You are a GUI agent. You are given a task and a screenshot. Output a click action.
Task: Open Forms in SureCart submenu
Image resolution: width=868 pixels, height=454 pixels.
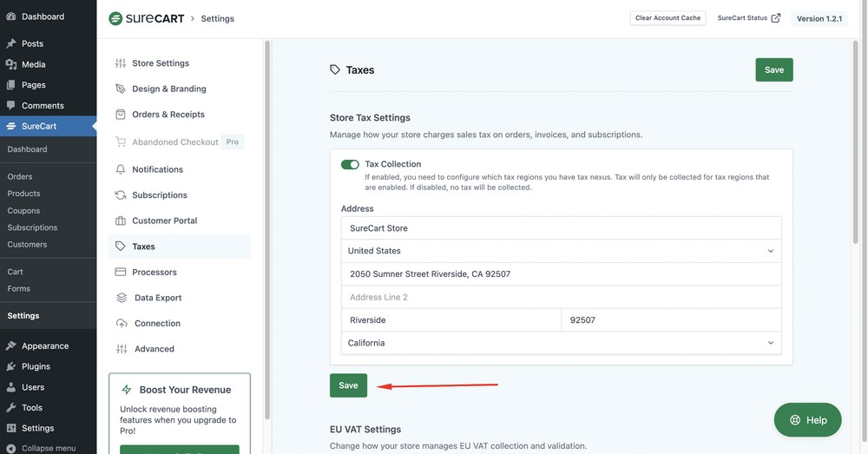tap(19, 288)
